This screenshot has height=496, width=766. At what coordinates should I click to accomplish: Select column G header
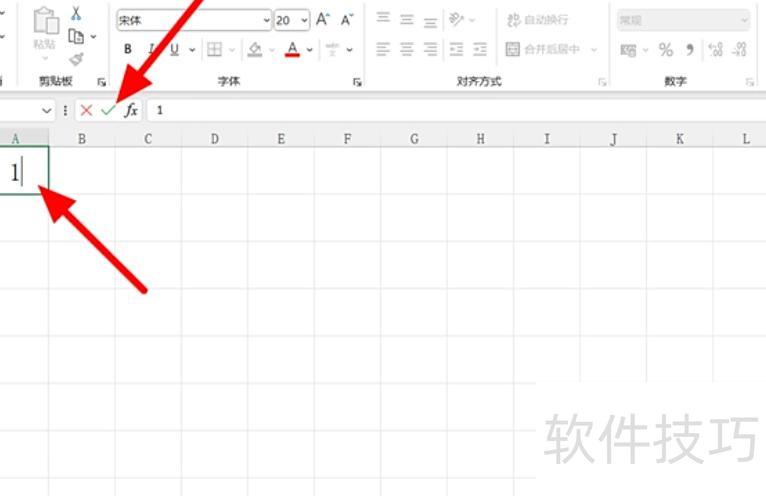414,139
